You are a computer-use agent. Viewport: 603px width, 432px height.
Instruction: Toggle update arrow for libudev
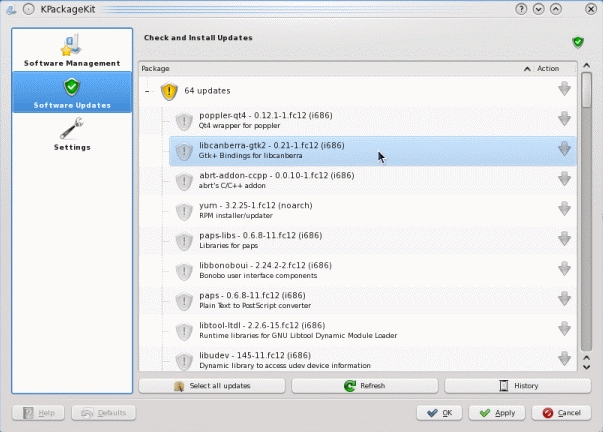pos(564,359)
